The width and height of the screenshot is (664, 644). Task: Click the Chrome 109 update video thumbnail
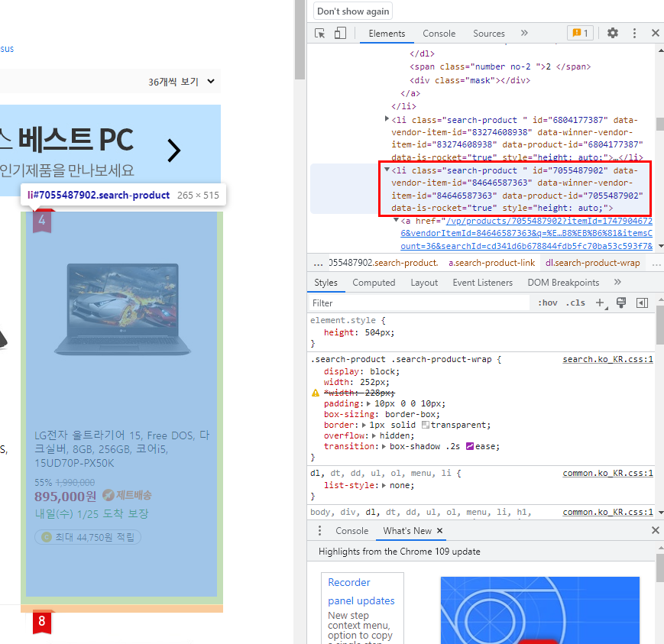click(x=540, y=610)
